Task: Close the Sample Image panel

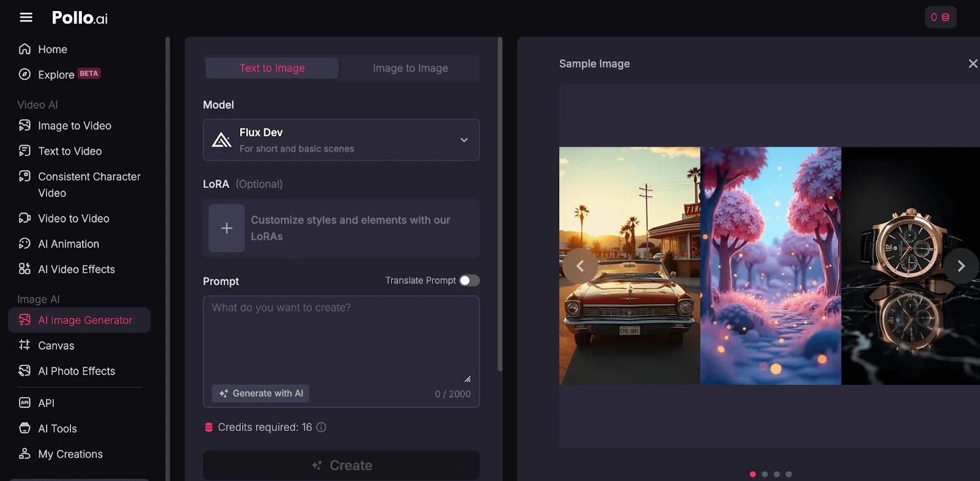Action: (x=973, y=64)
